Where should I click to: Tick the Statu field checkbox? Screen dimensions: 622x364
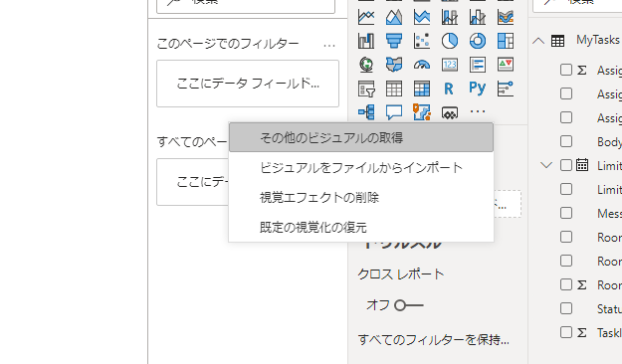click(x=566, y=308)
